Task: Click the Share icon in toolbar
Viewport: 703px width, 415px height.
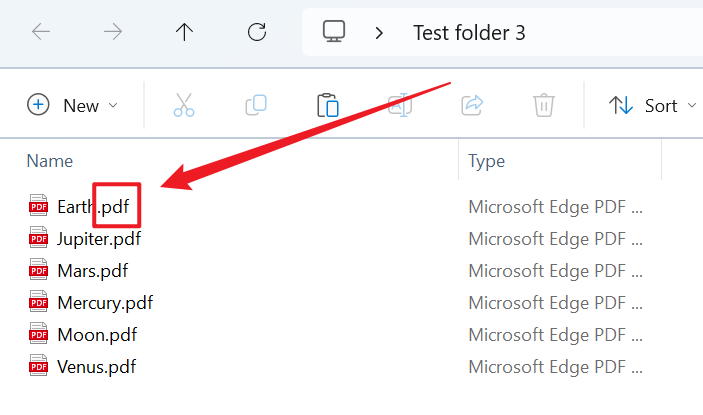Action: (x=472, y=105)
